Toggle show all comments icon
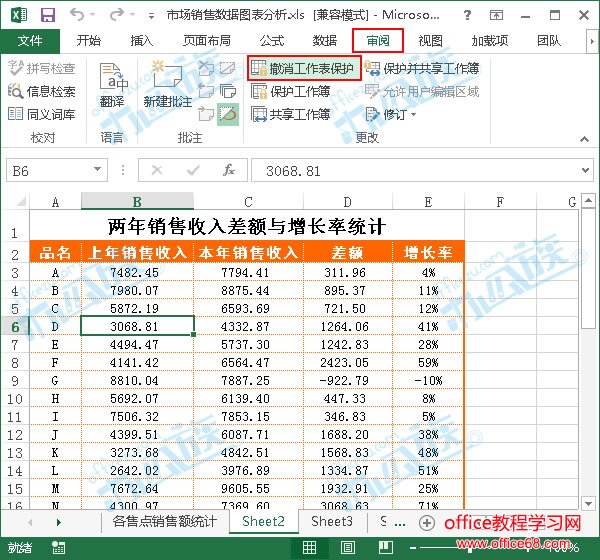600x560 pixels. pos(228,91)
